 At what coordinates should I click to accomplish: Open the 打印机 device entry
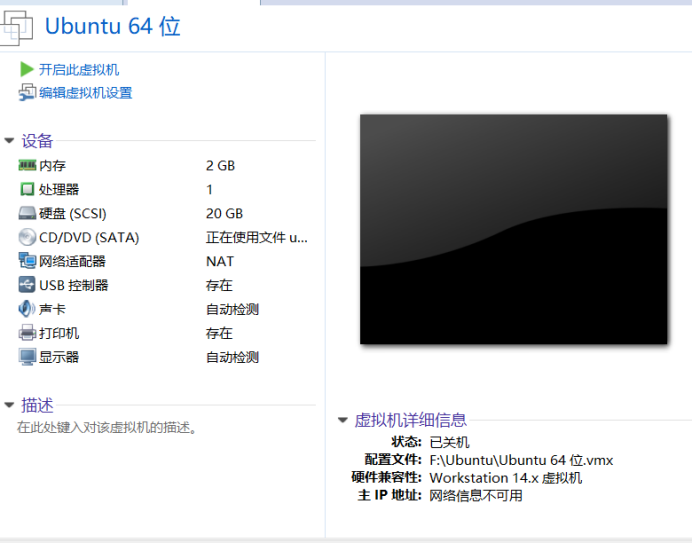59,333
